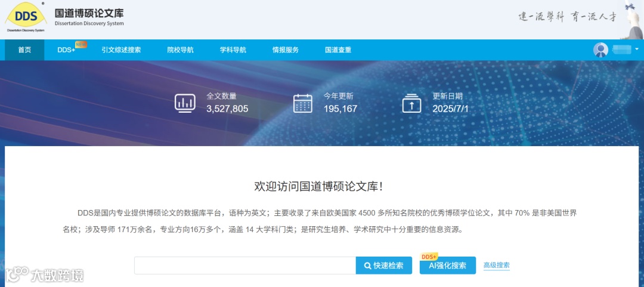644x287 pixels.
Task: Open the DDS+ menu item
Action: tap(67, 50)
